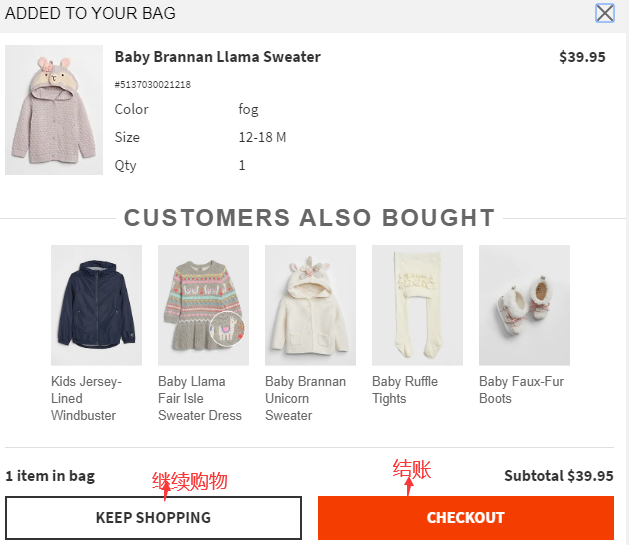Open the Baby Brannan Llama Sweater title

pyautogui.click(x=218, y=57)
